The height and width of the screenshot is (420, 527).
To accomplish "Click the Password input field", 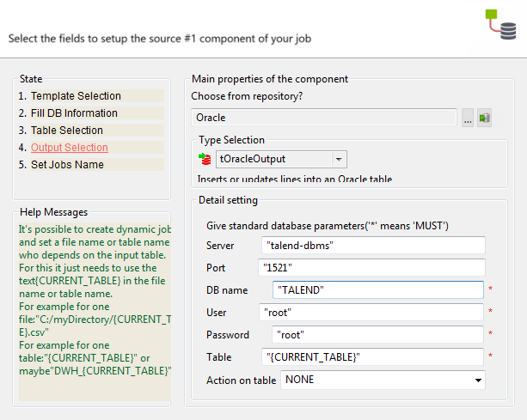I will coord(377,335).
